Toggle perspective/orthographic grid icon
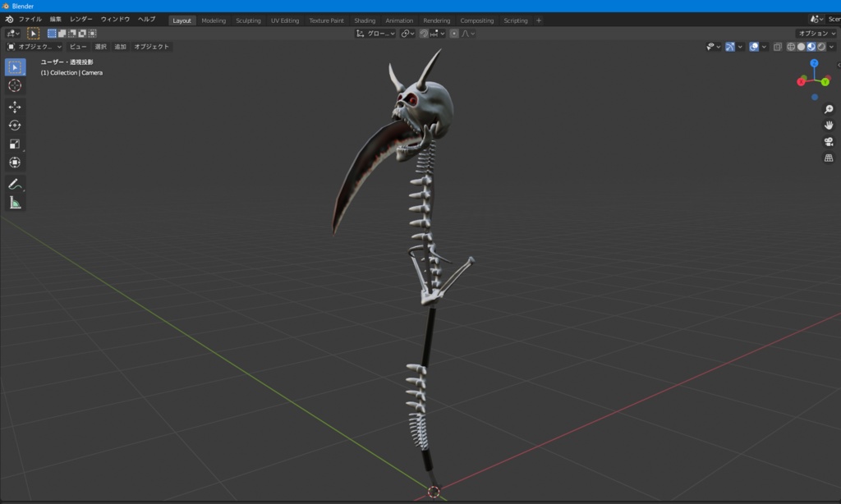The width and height of the screenshot is (841, 504). point(829,158)
